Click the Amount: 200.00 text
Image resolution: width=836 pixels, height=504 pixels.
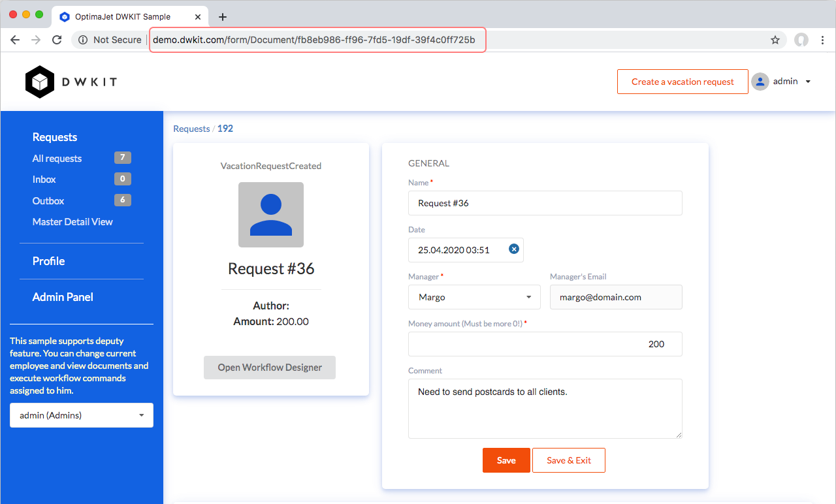271,321
